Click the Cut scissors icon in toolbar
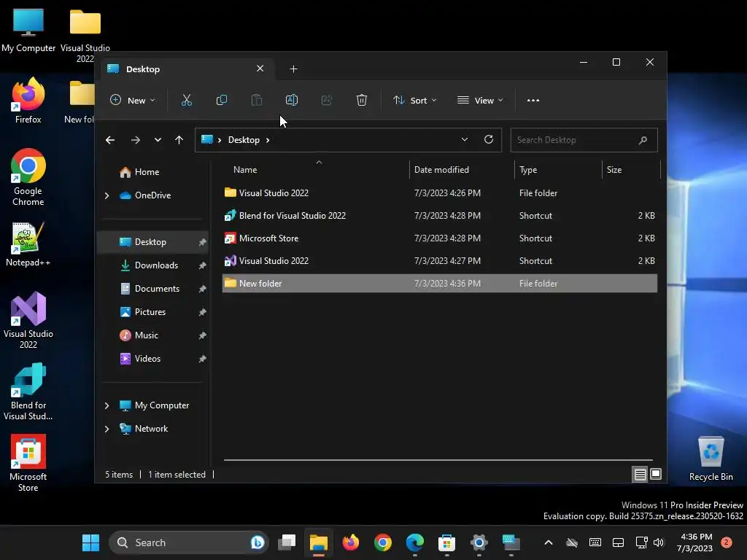 pos(186,100)
